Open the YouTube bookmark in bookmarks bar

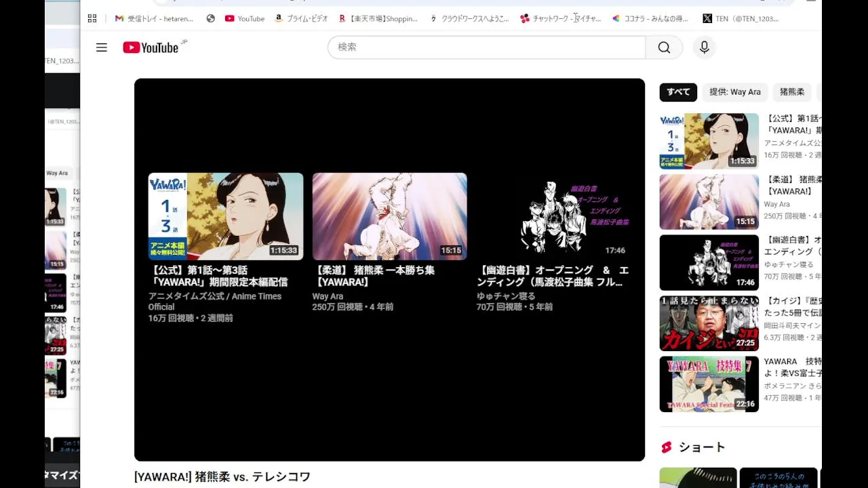point(245,18)
